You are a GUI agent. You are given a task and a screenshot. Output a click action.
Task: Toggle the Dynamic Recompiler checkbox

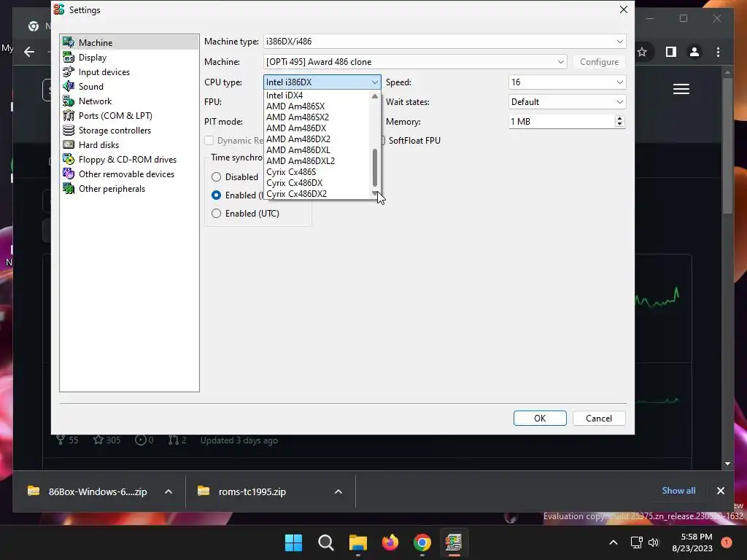(x=209, y=141)
